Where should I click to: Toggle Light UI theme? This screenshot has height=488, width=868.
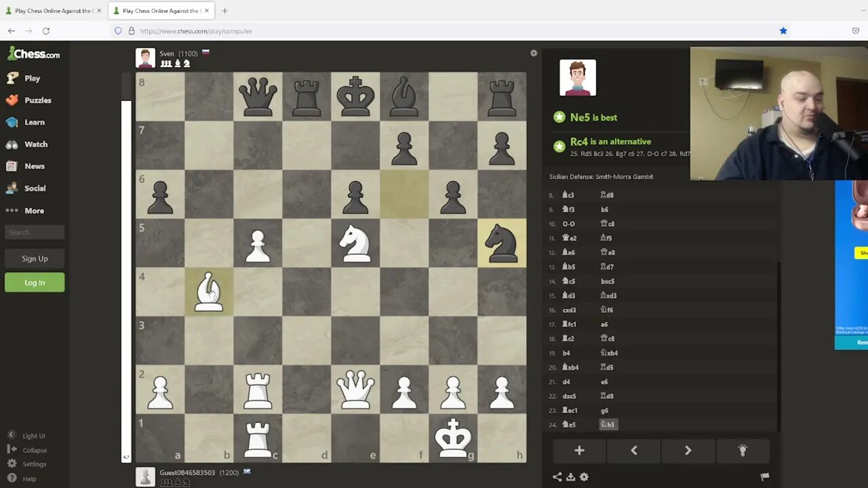tap(26, 436)
